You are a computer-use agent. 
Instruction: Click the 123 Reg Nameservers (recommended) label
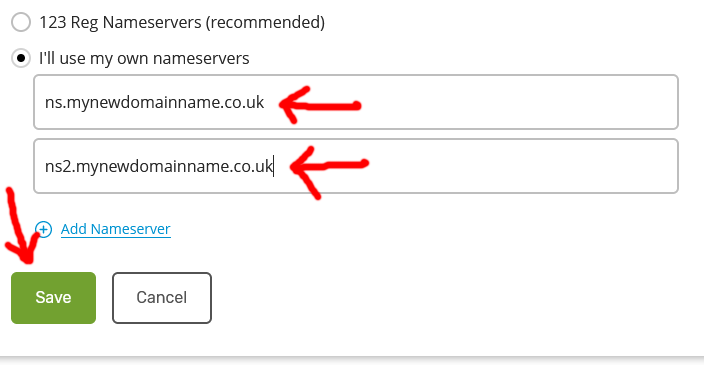click(182, 22)
